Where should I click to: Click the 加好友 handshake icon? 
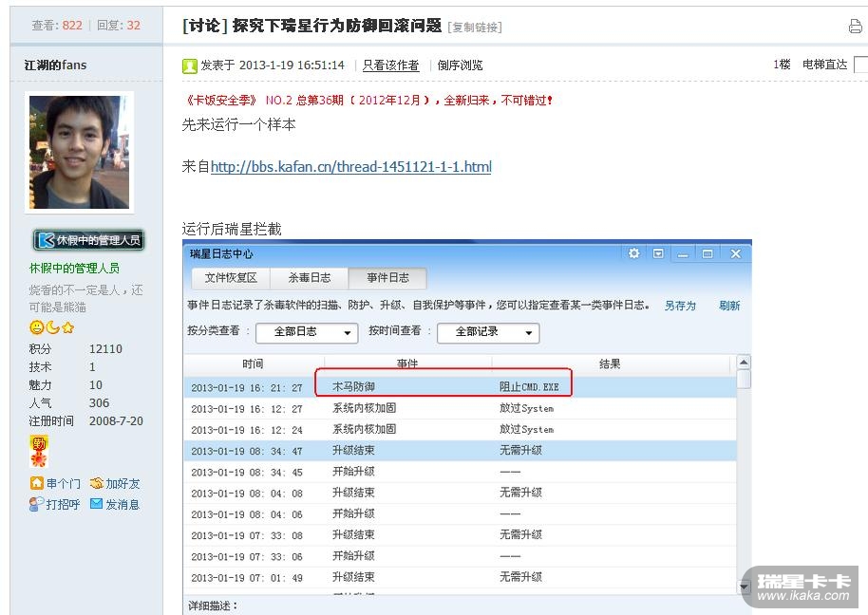pyautogui.click(x=96, y=483)
